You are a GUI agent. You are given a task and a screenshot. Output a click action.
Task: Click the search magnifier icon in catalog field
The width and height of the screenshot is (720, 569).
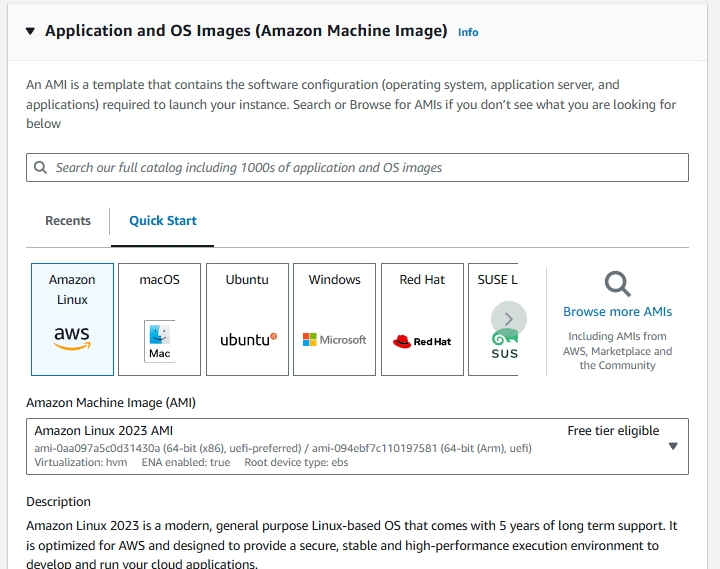click(41, 168)
